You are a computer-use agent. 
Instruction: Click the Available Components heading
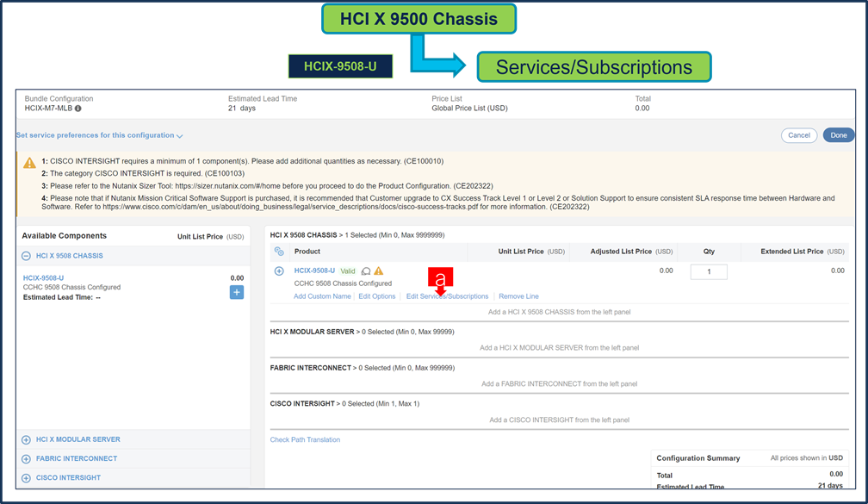click(x=65, y=236)
